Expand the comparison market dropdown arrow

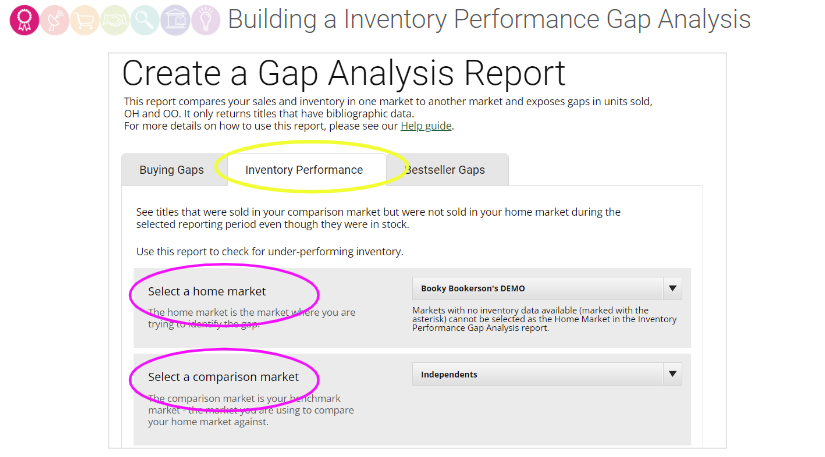672,374
